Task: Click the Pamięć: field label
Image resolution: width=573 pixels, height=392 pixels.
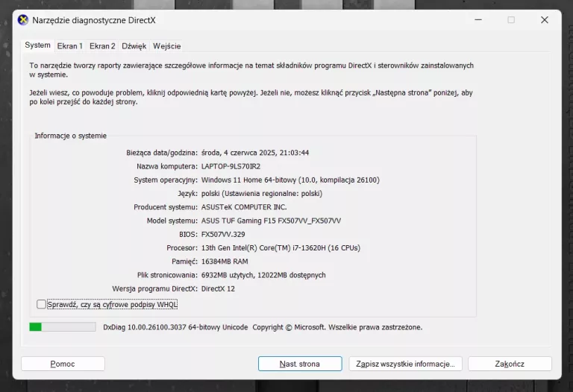Action: (184, 262)
